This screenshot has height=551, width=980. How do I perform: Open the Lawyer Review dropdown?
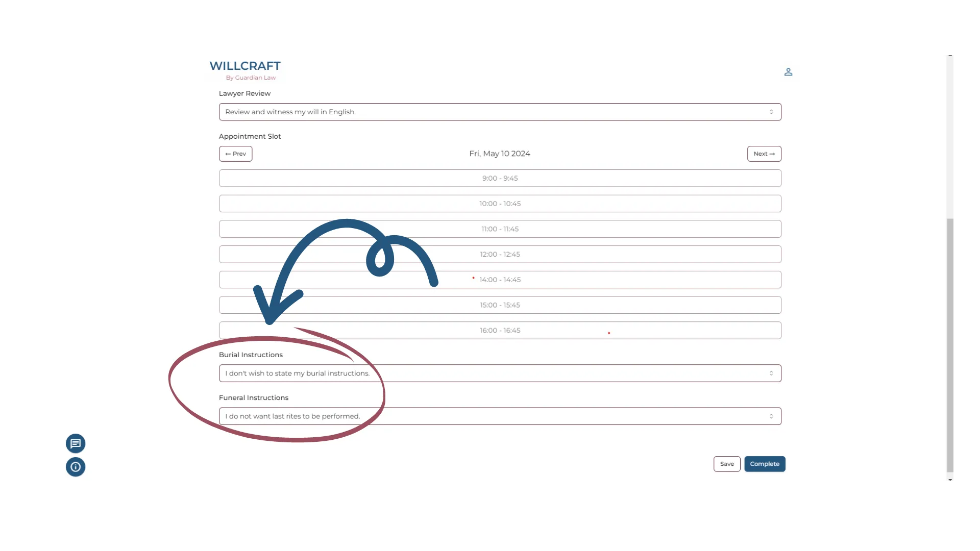tap(500, 112)
